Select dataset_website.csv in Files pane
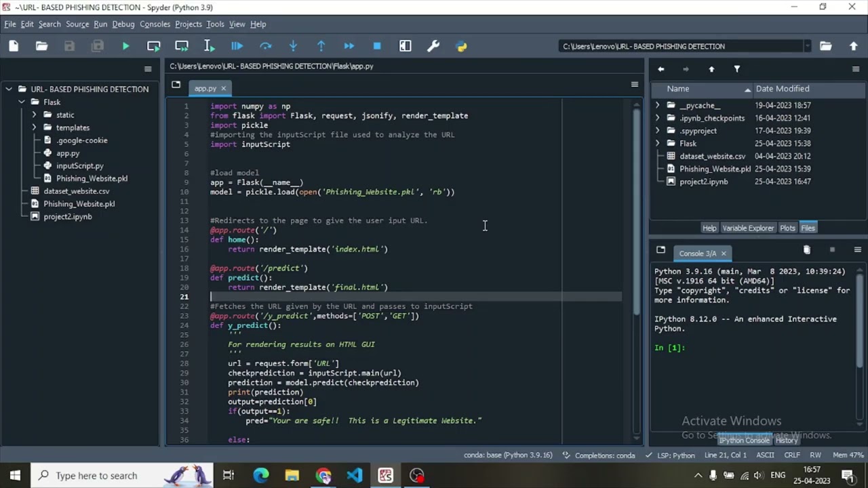This screenshot has height=488, width=868. [x=712, y=157]
